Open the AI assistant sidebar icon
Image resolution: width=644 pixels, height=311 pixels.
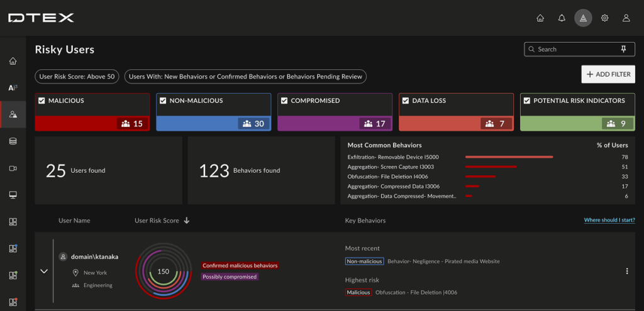13,88
